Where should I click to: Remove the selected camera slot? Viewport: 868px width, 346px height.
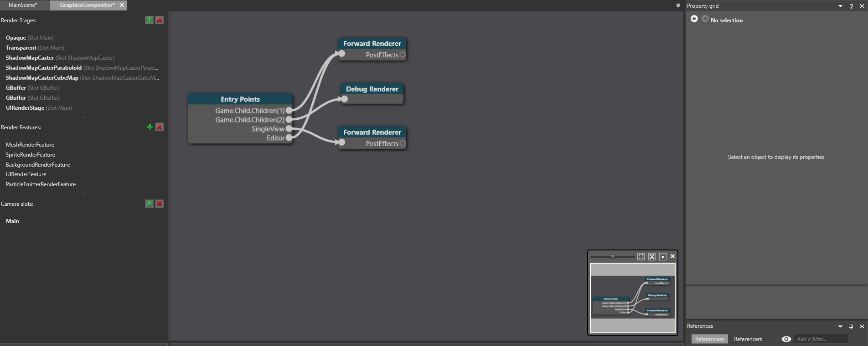coord(160,204)
